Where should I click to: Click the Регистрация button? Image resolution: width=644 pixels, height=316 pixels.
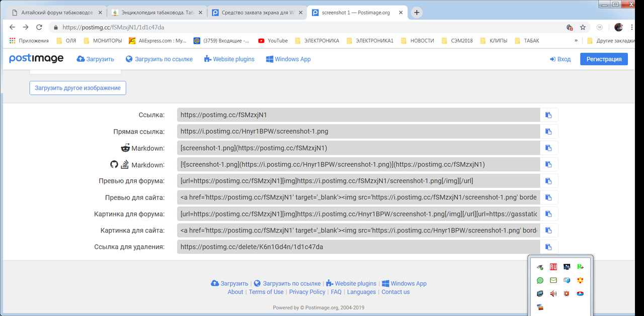pyautogui.click(x=604, y=59)
